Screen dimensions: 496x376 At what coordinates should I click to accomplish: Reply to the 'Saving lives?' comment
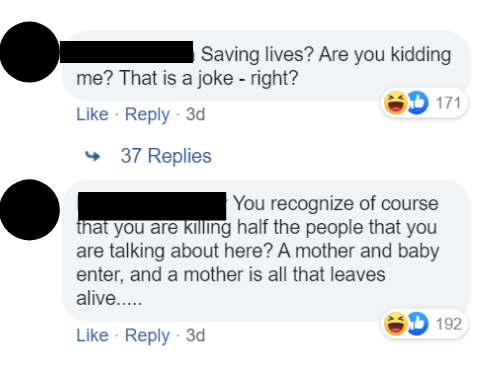147,115
